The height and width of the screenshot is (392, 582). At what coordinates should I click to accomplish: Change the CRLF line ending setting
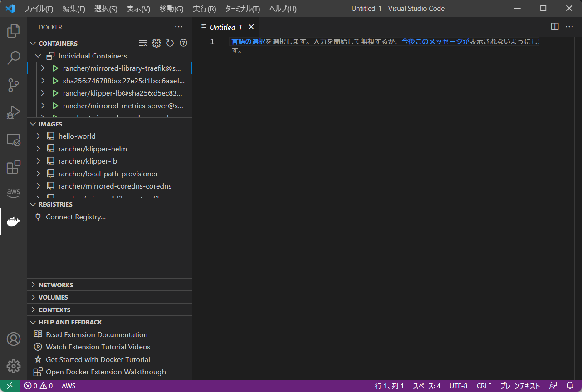[x=484, y=386]
